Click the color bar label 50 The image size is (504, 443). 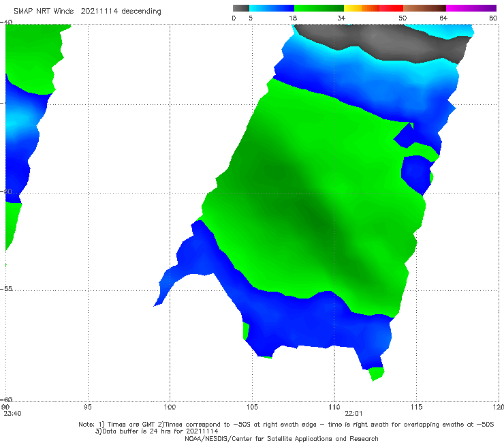pyautogui.click(x=403, y=18)
